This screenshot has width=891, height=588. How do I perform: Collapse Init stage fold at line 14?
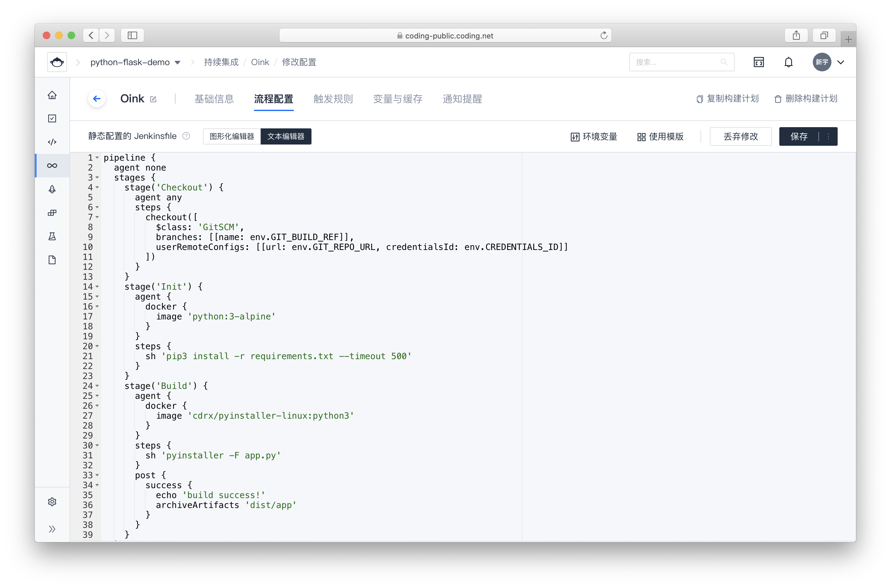click(x=97, y=287)
